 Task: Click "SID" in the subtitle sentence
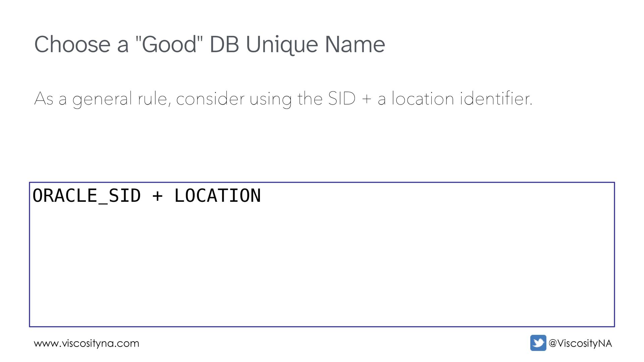(x=341, y=99)
